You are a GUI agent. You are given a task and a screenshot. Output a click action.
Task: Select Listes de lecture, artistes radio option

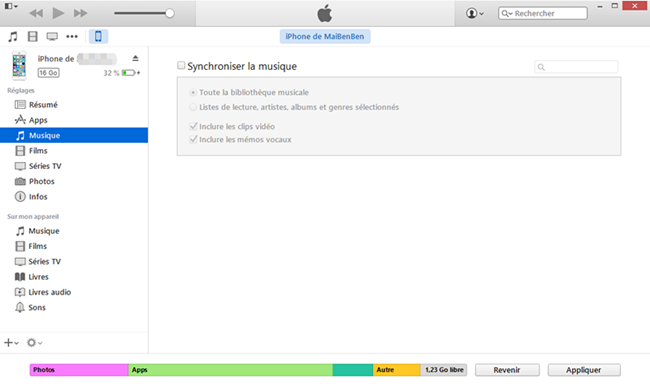(193, 107)
